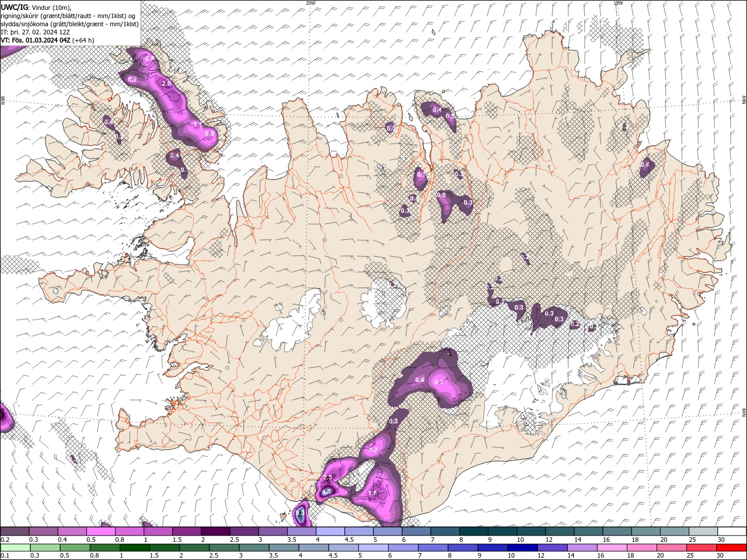Viewport: 747px width, 560px height.
Task: Click the snow-legend swatch starting at 1.5
Action: tap(186, 531)
